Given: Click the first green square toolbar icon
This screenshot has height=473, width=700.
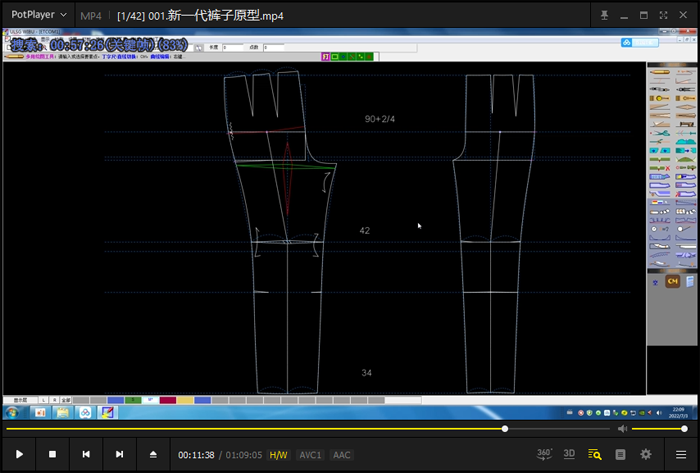Looking at the screenshot, I should coord(335,57).
